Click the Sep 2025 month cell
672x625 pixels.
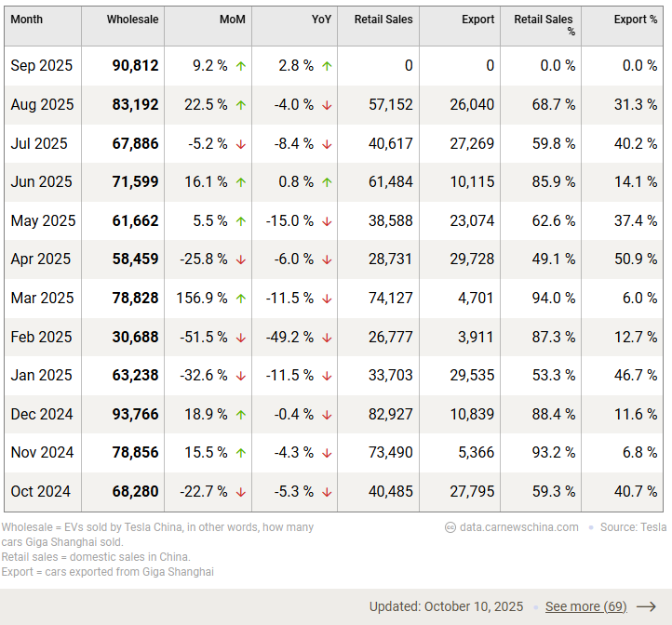pyautogui.click(x=42, y=66)
